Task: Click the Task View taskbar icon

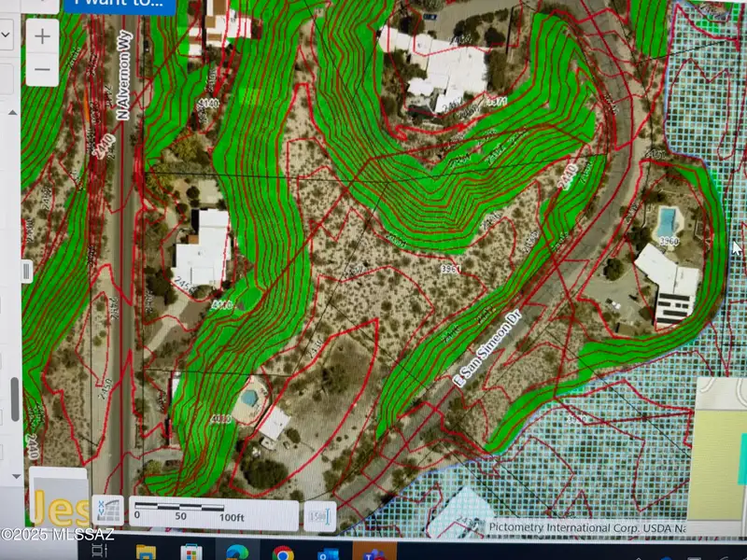Action: pos(97,553)
